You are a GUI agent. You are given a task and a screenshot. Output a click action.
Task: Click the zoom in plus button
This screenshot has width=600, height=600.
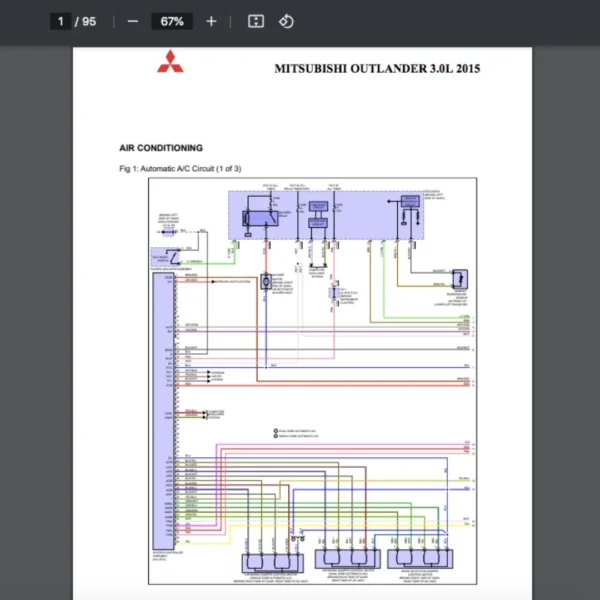211,21
